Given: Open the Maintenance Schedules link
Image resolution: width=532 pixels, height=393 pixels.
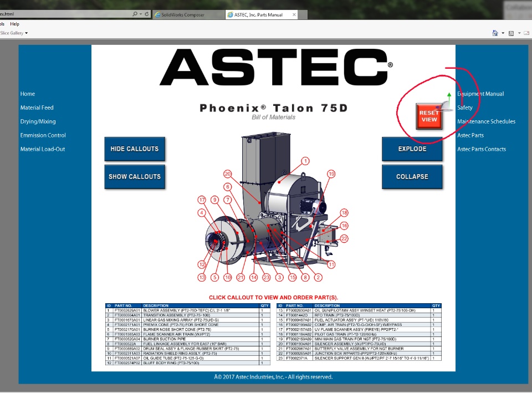Looking at the screenshot, I should click(486, 121).
